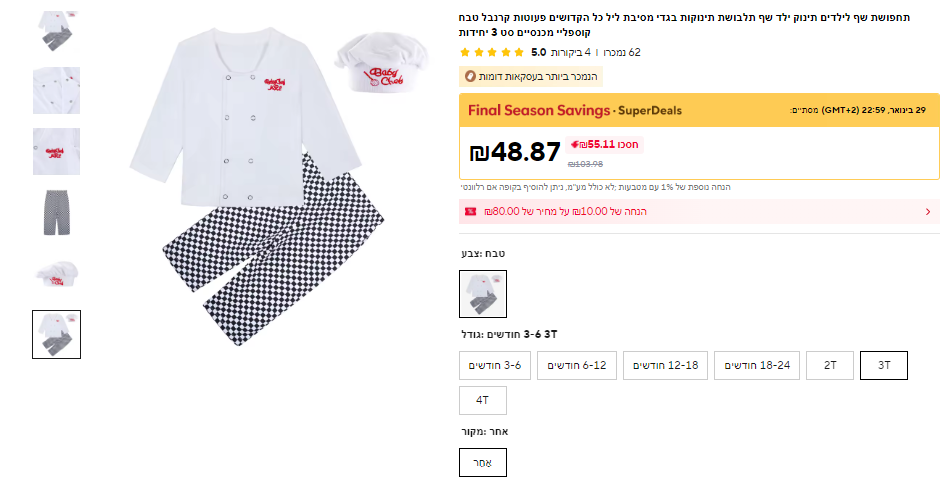Show the chef hat thumbnail image
946x495 pixels.
click(56, 272)
